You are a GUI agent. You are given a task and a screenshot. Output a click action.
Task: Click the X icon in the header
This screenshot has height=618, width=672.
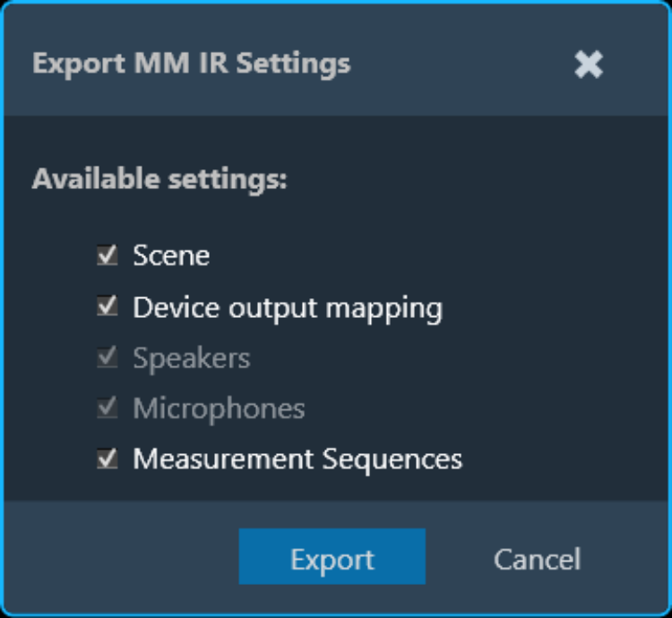click(589, 64)
